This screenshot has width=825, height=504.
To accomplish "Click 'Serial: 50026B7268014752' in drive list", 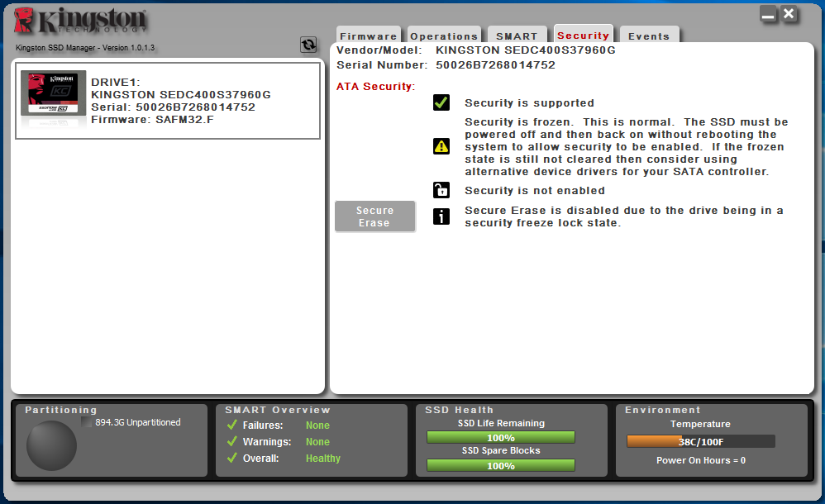I will coord(173,107).
